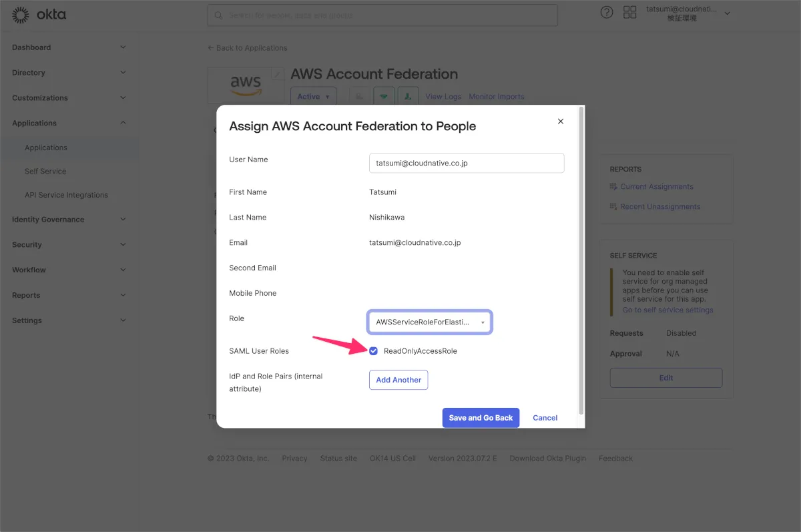Click the Current Assignments report icon
Image resolution: width=801 pixels, height=532 pixels.
pyautogui.click(x=613, y=186)
